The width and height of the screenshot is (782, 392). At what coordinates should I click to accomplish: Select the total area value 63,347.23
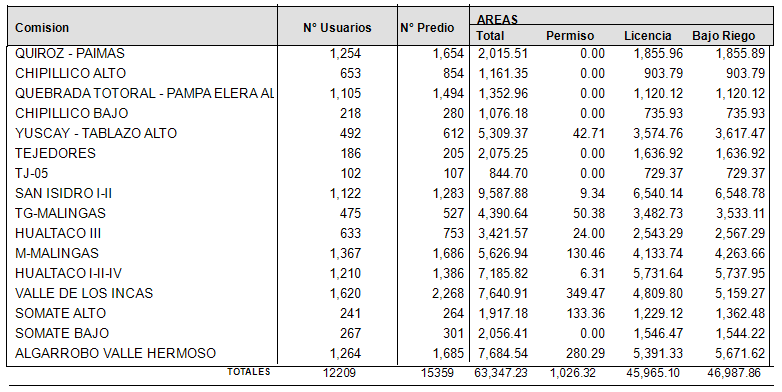499,373
